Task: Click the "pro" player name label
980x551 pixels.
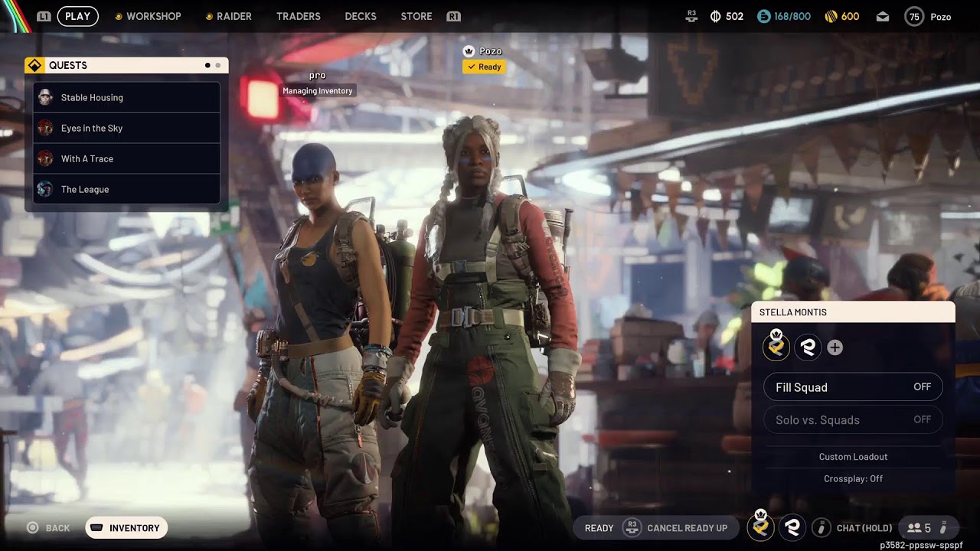Action: click(318, 75)
